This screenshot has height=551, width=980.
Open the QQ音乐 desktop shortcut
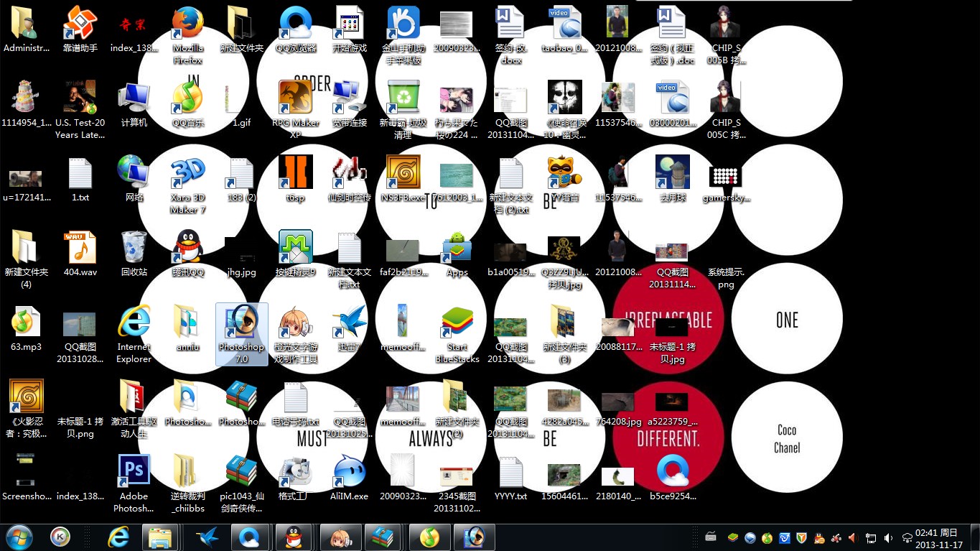(x=187, y=104)
